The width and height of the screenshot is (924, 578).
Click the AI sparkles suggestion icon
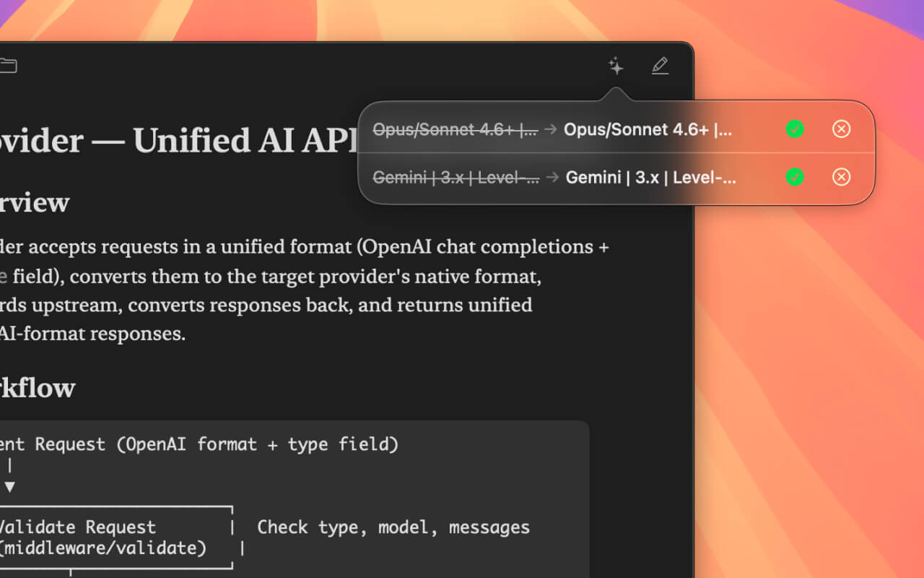coord(615,66)
